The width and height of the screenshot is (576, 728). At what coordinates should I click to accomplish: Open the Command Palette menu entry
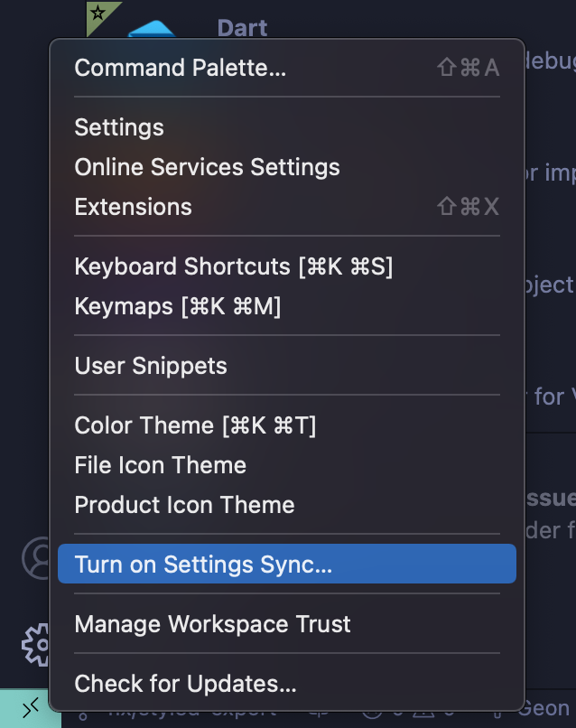[x=287, y=68]
